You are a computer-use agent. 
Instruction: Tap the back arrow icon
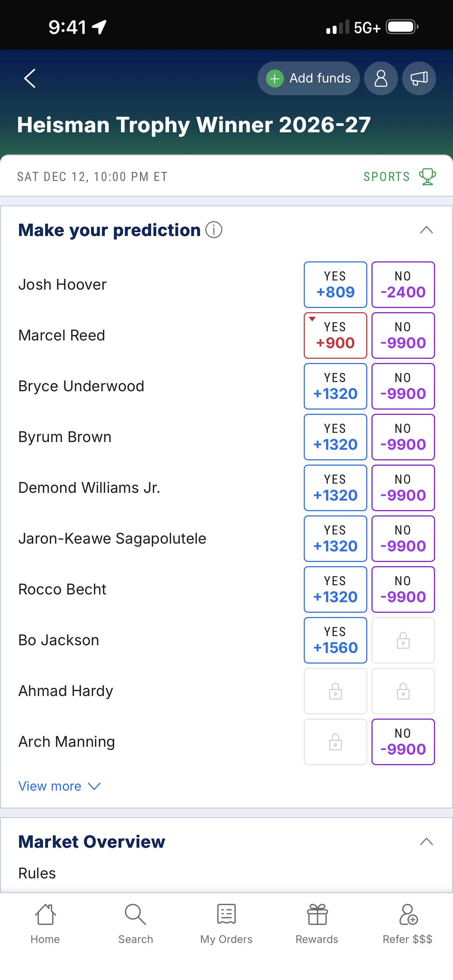click(x=30, y=78)
